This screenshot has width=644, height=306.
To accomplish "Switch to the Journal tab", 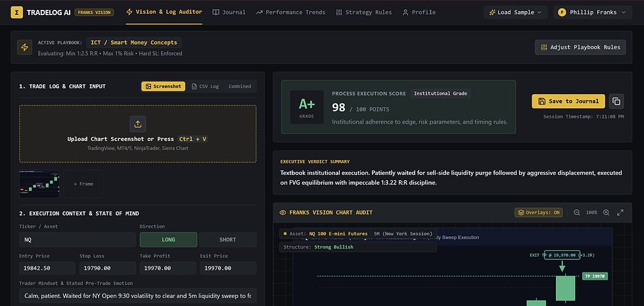I will (x=229, y=13).
